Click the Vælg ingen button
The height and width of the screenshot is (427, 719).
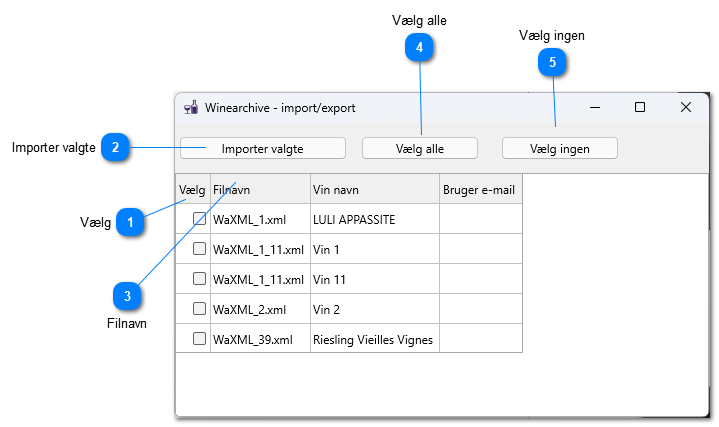click(559, 149)
